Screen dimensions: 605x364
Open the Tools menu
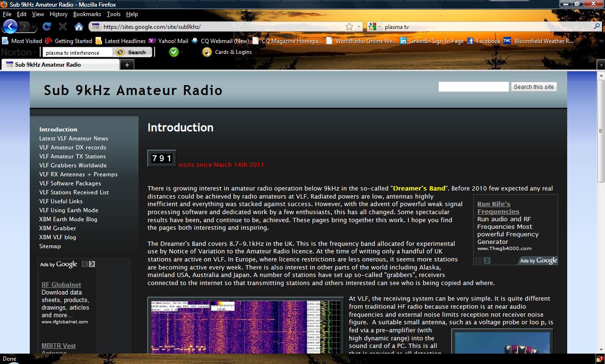click(x=113, y=14)
